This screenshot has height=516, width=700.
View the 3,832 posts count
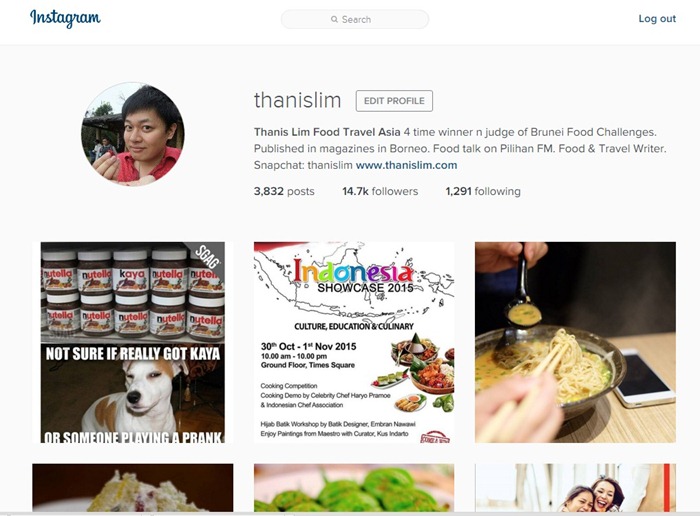[284, 191]
